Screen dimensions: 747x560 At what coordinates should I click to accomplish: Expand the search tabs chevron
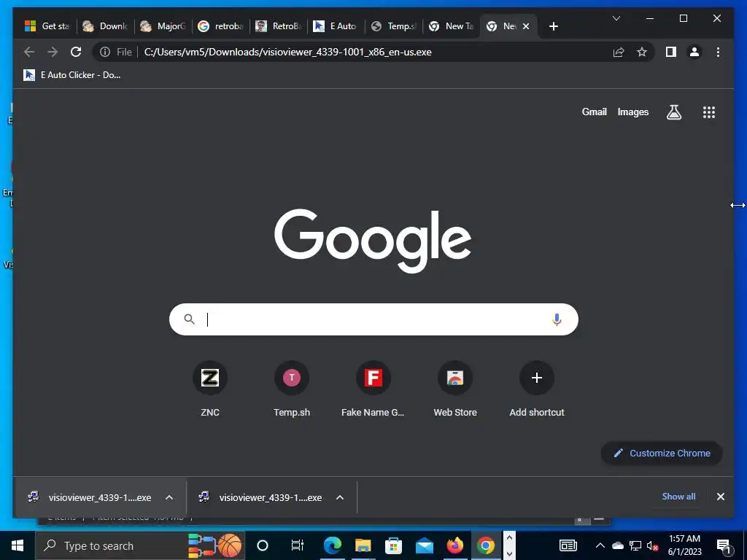(616, 18)
